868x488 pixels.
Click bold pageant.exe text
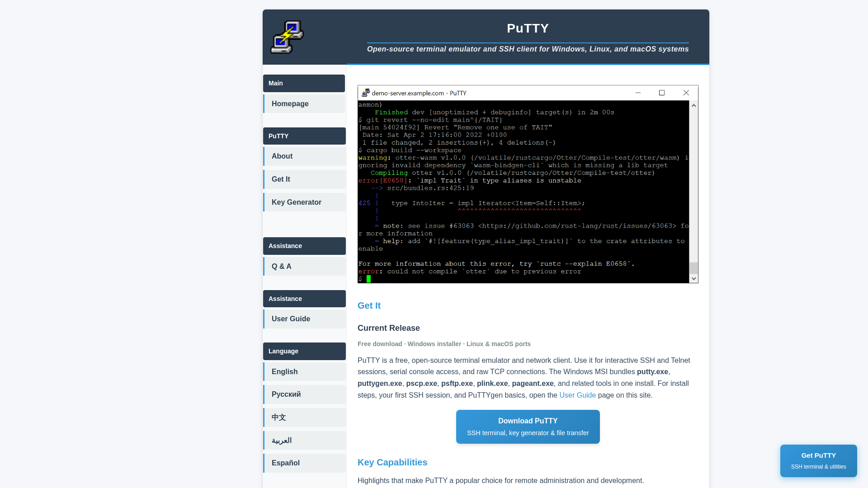533,384
